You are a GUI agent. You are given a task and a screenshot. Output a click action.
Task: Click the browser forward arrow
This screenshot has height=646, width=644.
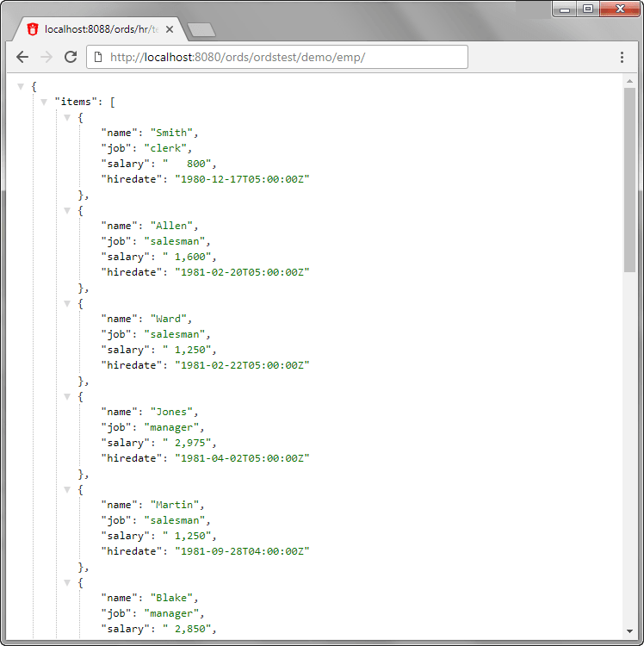click(46, 57)
